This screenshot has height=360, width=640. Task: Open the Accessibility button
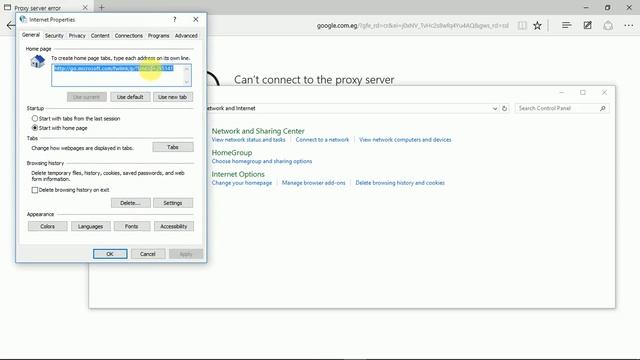click(x=173, y=226)
